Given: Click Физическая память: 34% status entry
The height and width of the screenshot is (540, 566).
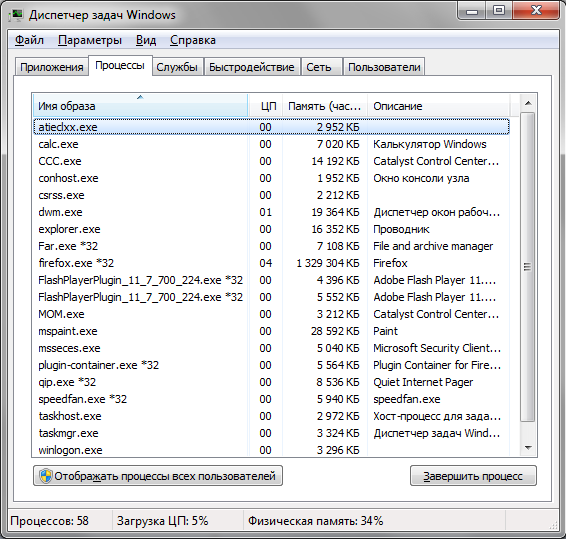Looking at the screenshot, I should [x=315, y=520].
